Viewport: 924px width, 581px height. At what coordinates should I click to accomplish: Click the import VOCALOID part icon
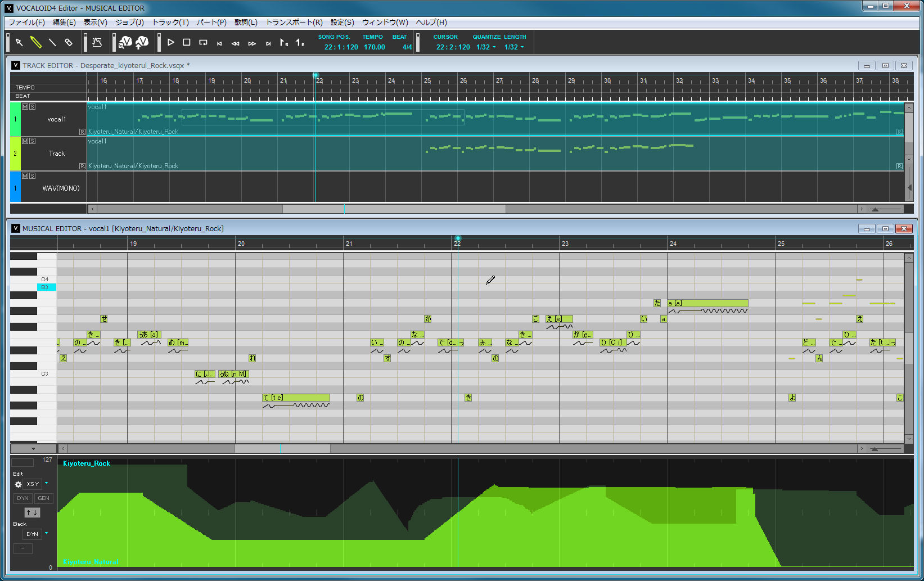point(125,42)
